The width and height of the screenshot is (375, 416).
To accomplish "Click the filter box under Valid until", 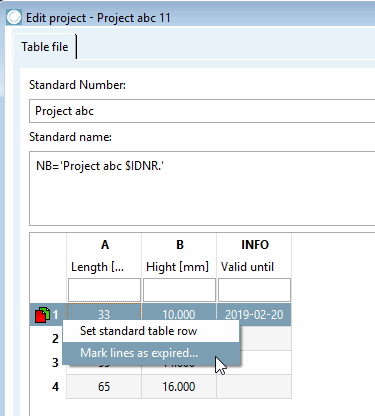I will point(254,290).
